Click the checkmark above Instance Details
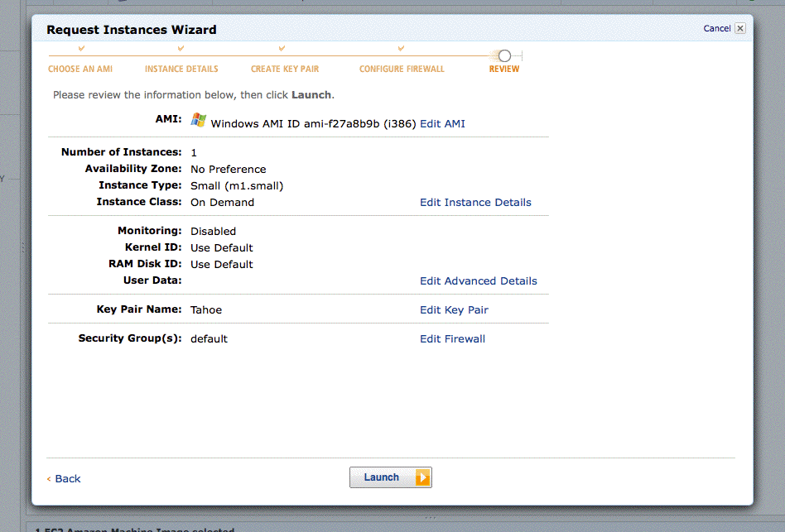785x532 pixels. [181, 50]
